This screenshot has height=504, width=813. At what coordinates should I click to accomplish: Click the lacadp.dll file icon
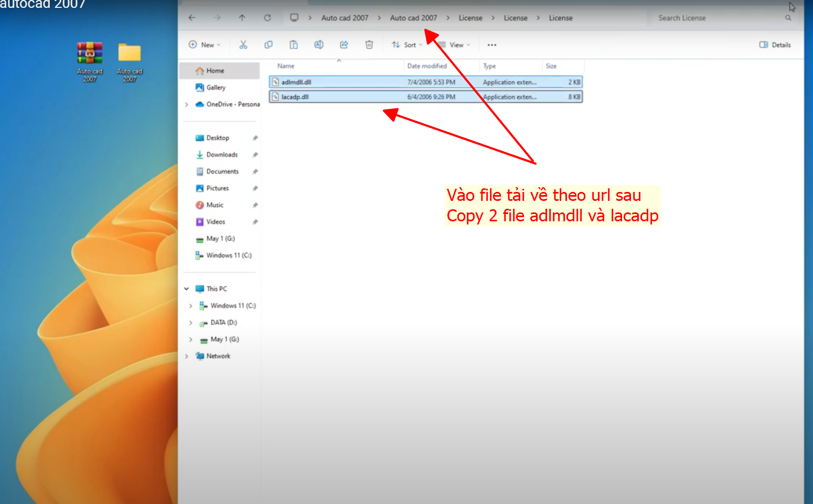coord(275,97)
